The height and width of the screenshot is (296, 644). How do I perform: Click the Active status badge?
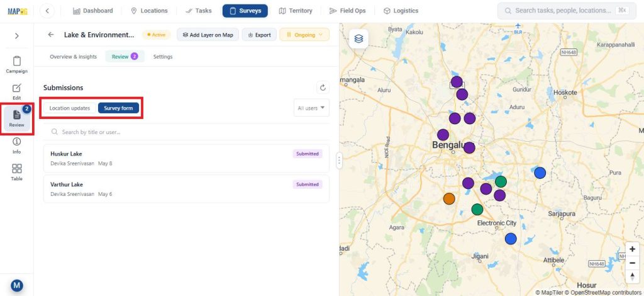[x=157, y=35]
